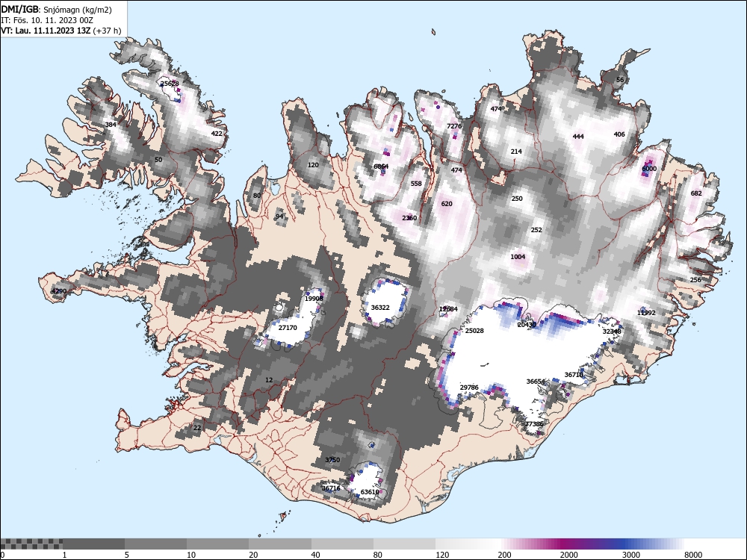Image resolution: width=747 pixels, height=560 pixels.
Task: Click the legend tick label 10
Action: tap(191, 555)
